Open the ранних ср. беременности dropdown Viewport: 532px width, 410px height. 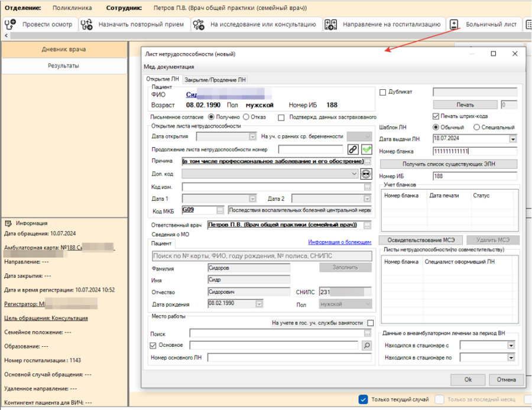[x=368, y=136]
